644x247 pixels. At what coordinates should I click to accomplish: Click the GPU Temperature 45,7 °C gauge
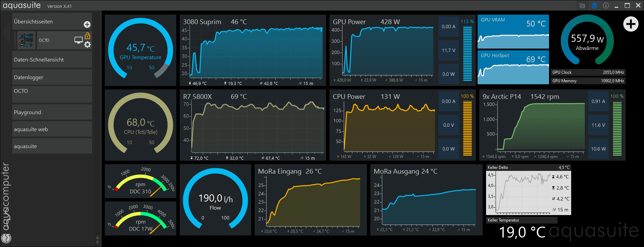[x=141, y=50]
